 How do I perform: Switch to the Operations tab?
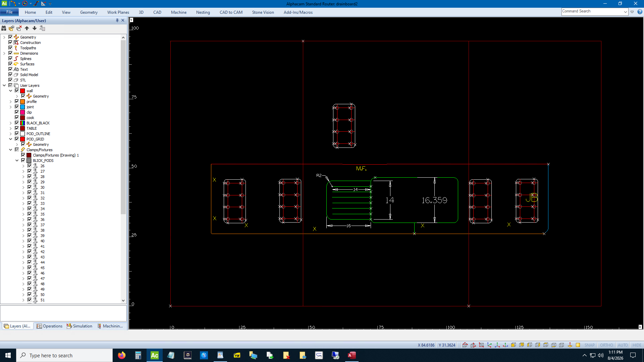50,326
